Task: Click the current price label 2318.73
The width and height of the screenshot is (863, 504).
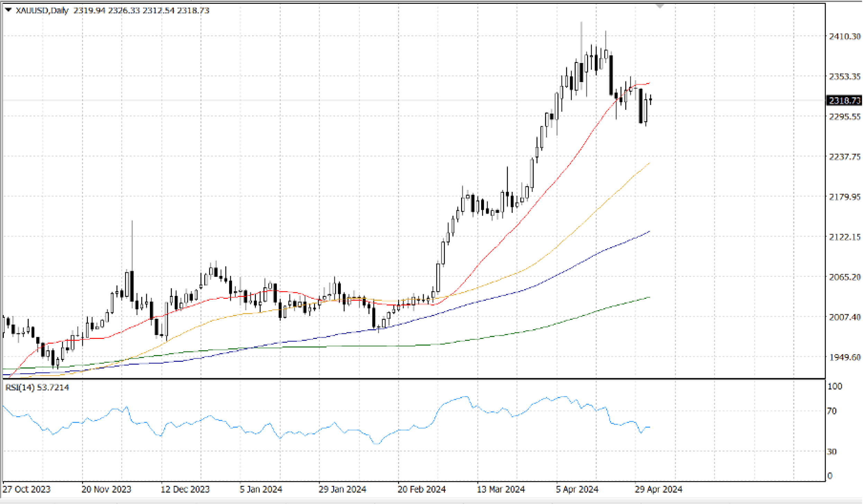Action: point(844,100)
